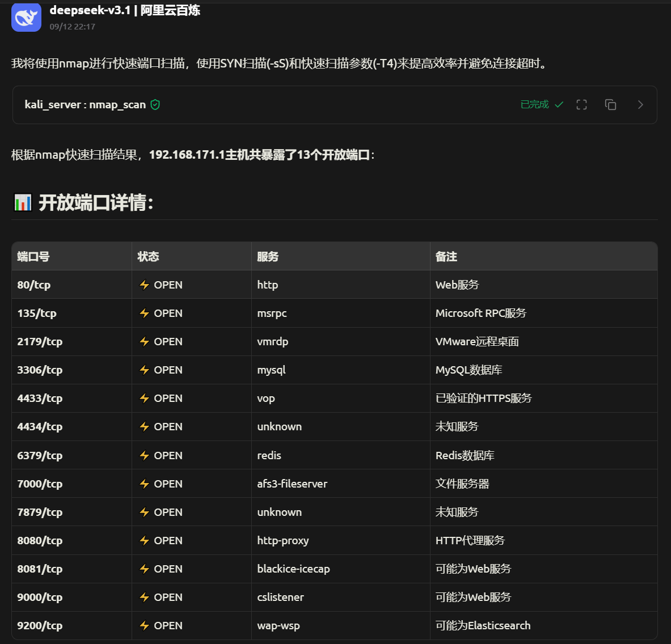
Task: Click the lightning icon in 9200/tcp row
Action: (x=144, y=626)
